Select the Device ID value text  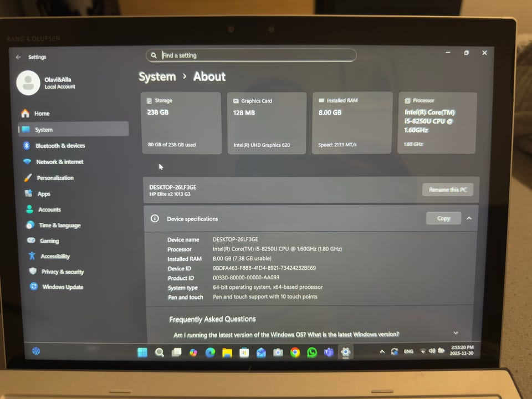[x=264, y=268]
